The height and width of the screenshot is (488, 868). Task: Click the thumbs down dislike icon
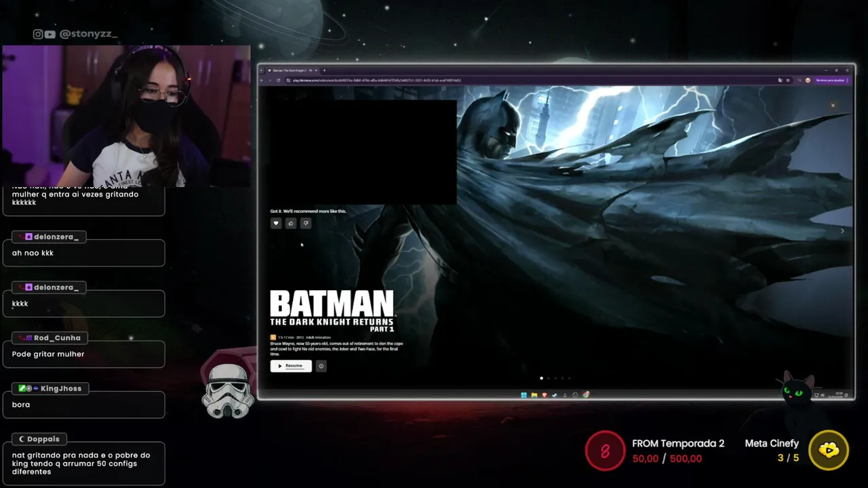[x=306, y=223]
